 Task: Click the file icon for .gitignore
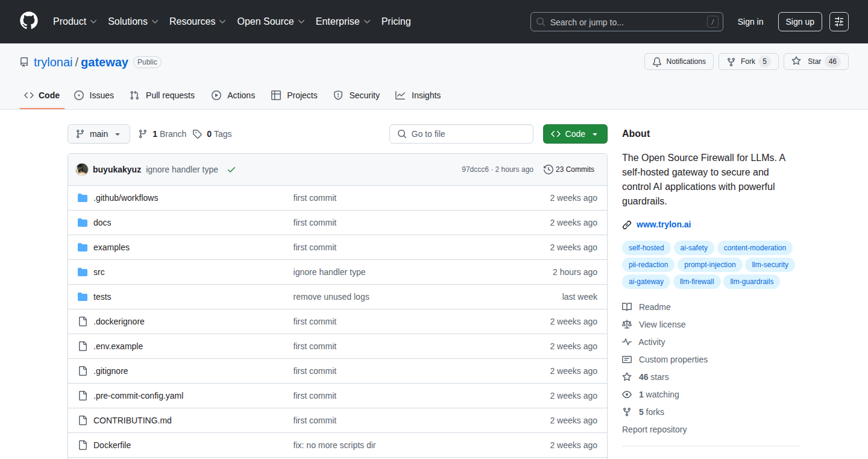(83, 371)
